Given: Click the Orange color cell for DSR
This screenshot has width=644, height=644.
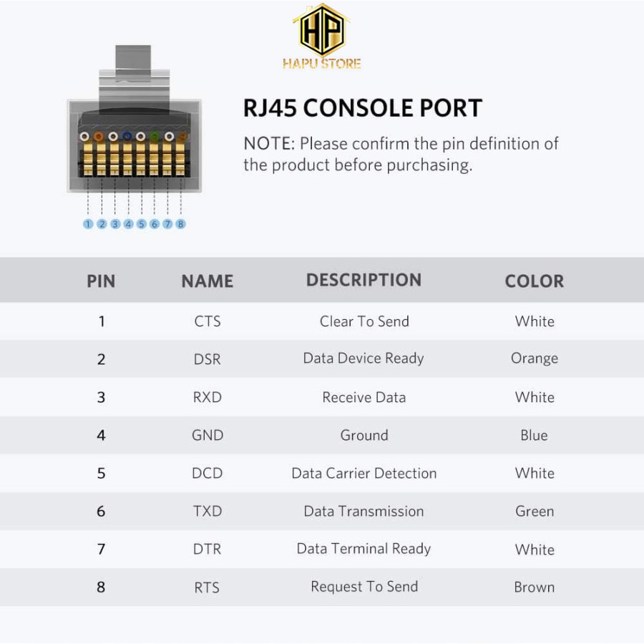Looking at the screenshot, I should 535,358.
